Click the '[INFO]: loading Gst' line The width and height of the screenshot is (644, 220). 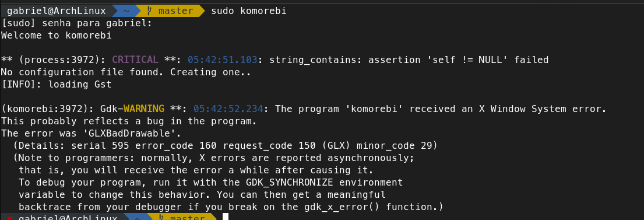57,85
